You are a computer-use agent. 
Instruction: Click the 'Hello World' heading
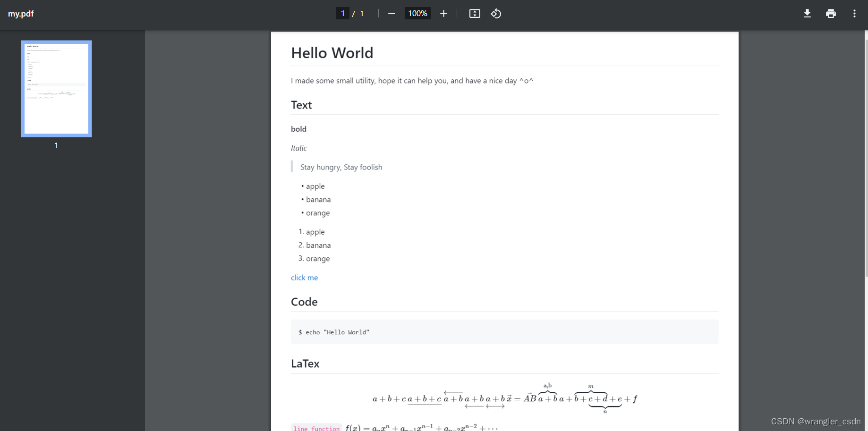(332, 53)
